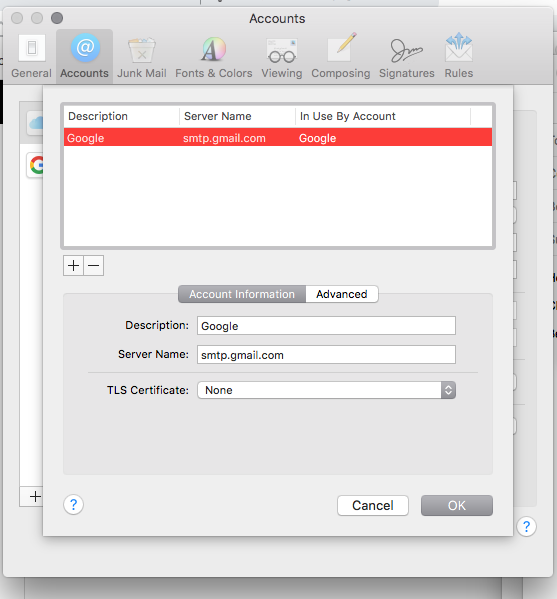Remove selected SMTP server with minus button
The height and width of the screenshot is (599, 557).
[94, 266]
